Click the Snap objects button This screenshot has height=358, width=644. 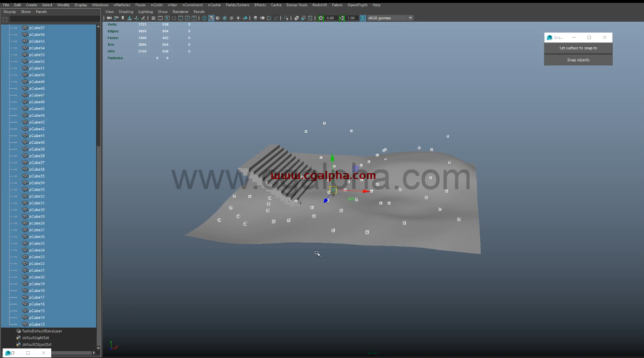tap(578, 60)
